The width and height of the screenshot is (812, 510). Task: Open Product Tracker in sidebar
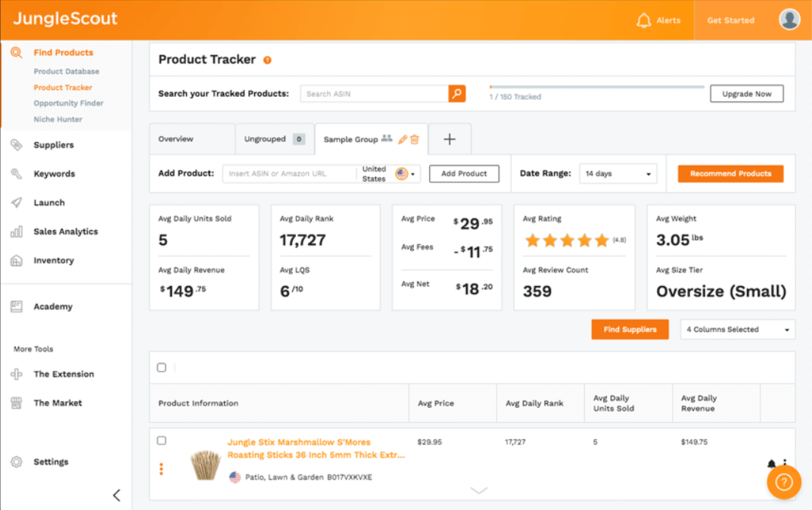coord(63,88)
